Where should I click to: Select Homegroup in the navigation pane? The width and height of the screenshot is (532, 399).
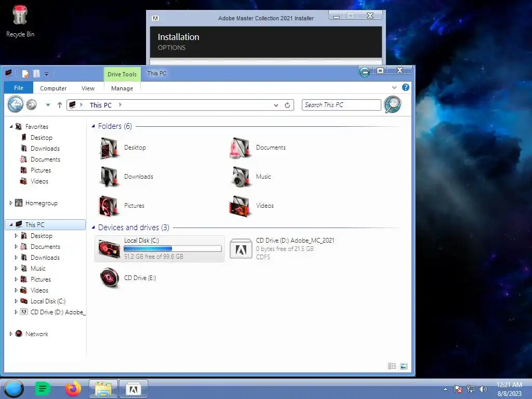[41, 203]
